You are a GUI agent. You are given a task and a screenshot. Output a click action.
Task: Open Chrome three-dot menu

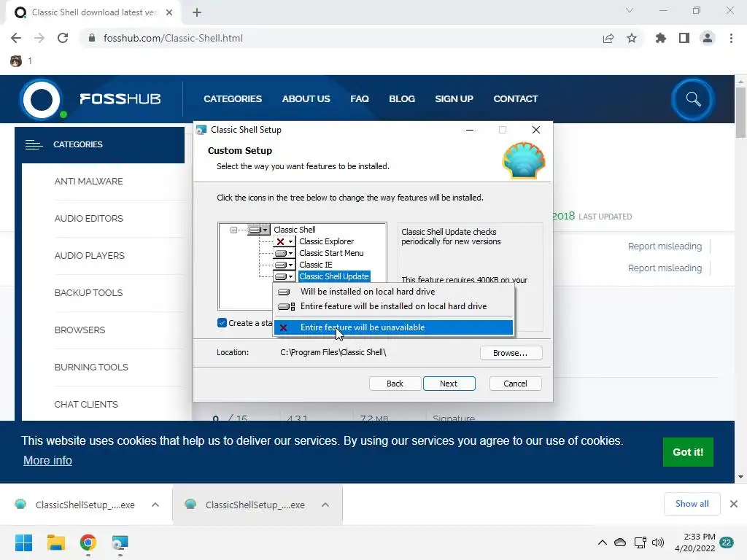[731, 38]
